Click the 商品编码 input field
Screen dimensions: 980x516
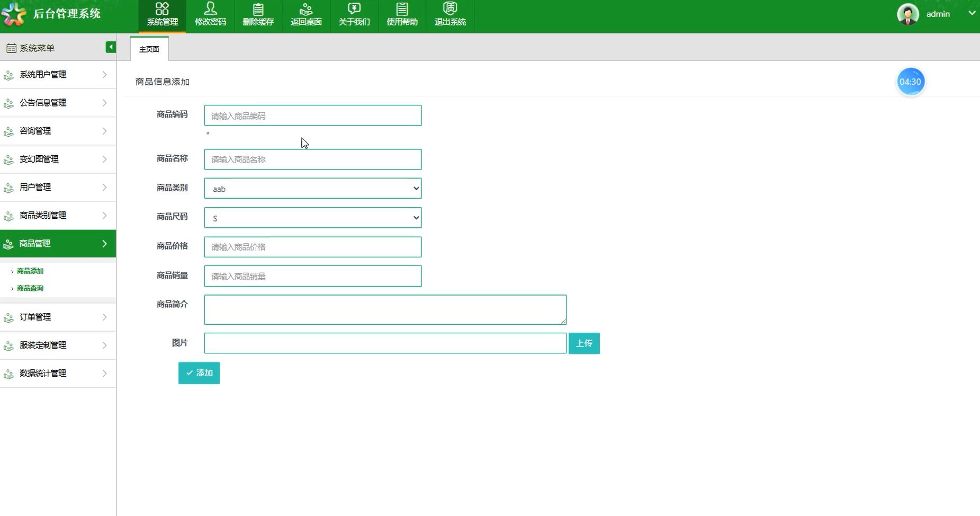coord(312,115)
